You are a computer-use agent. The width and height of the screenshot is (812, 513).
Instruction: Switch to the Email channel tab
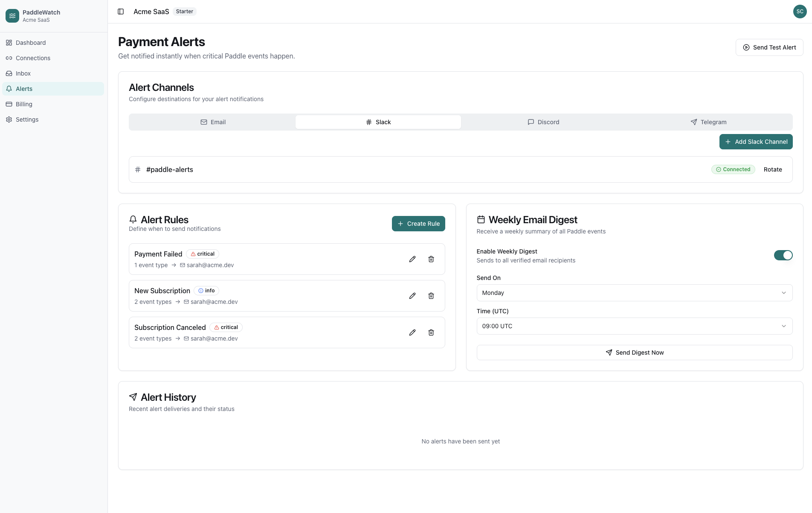pyautogui.click(x=213, y=122)
